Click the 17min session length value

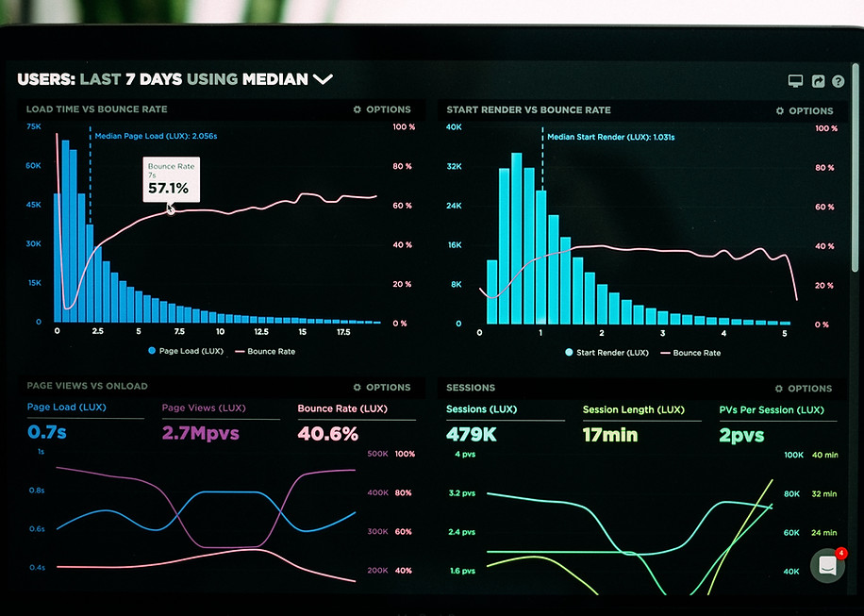point(610,435)
